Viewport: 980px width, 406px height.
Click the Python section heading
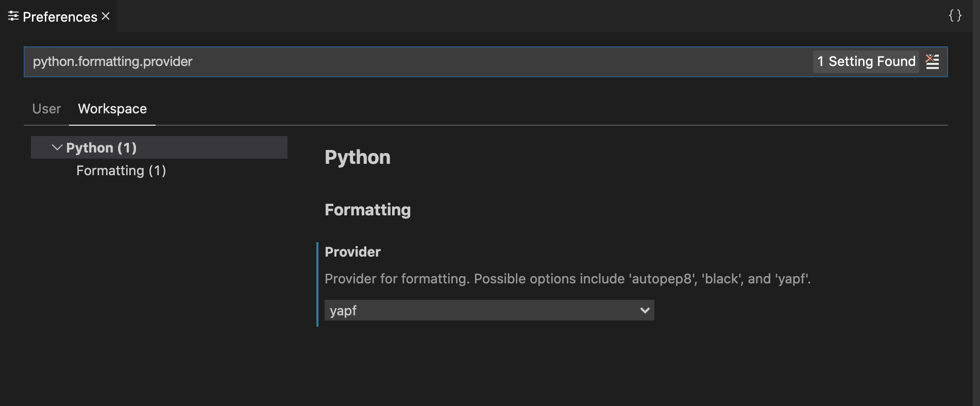pos(358,157)
